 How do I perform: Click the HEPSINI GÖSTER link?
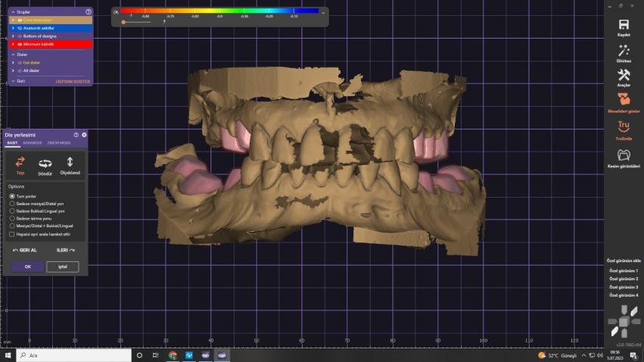pos(73,81)
